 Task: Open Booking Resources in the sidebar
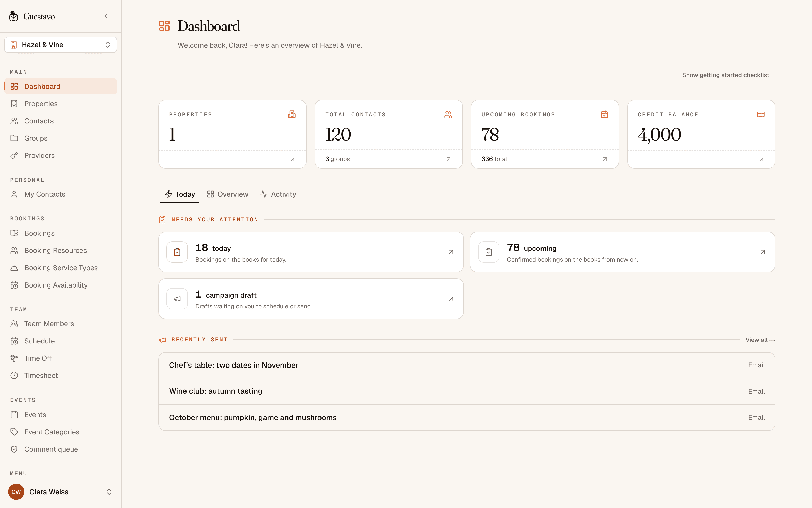pos(60,251)
